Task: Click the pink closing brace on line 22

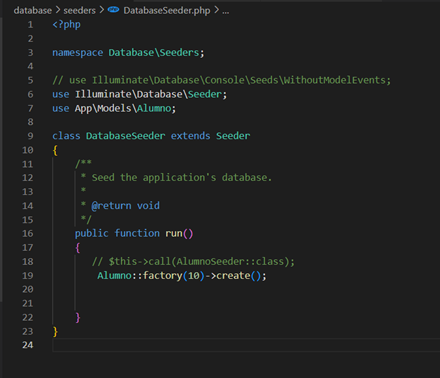Action: tap(78, 317)
